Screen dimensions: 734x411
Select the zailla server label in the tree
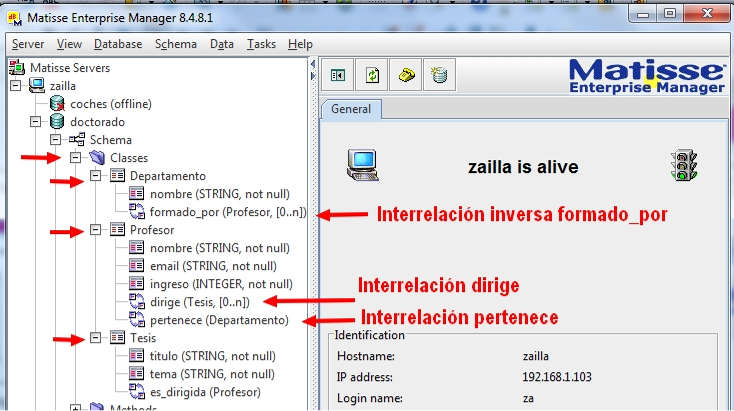coord(63,86)
